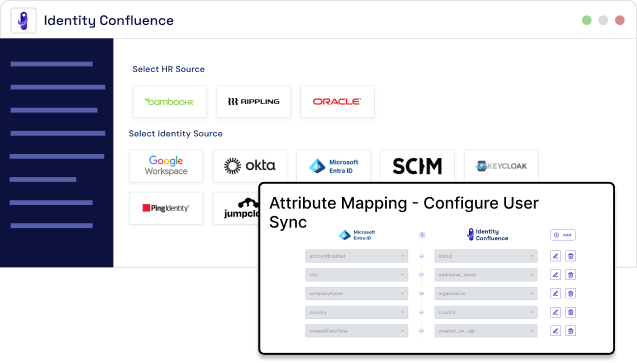The image size is (637, 363).
Task: Choose the JumpCloud identity source card
Action: tap(236, 208)
